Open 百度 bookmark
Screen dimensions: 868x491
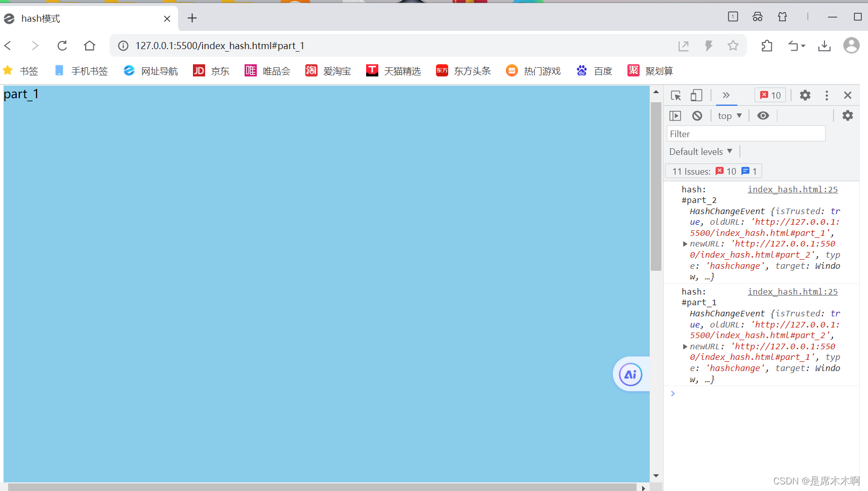(594, 71)
